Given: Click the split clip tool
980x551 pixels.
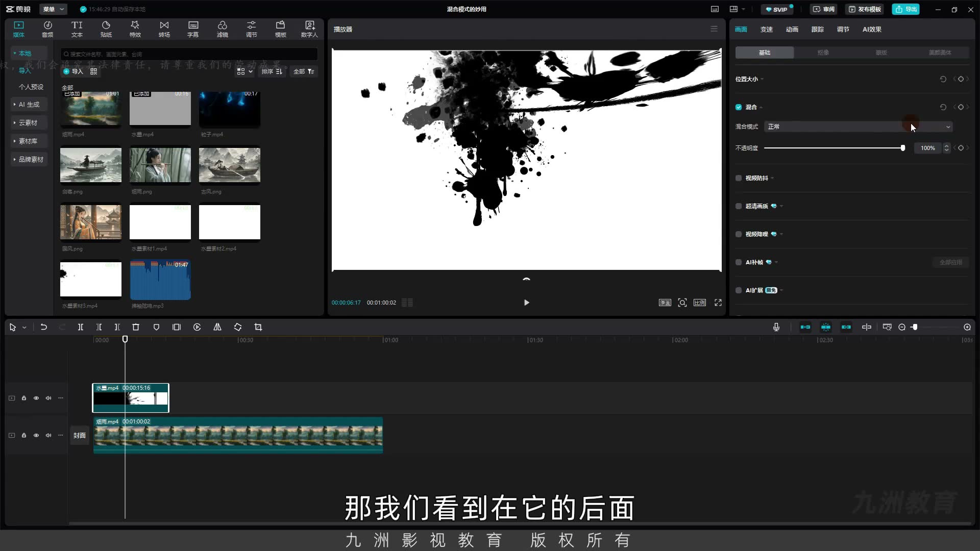Looking at the screenshot, I should pos(81,327).
